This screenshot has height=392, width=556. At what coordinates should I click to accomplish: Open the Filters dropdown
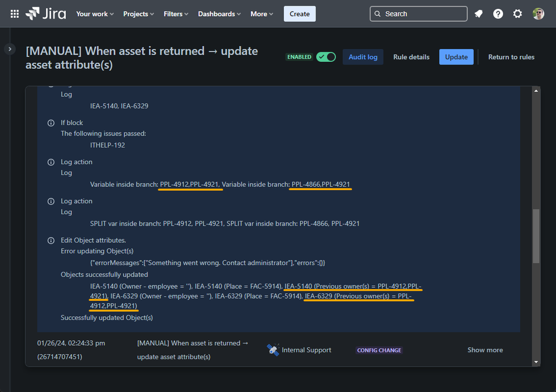pyautogui.click(x=175, y=14)
